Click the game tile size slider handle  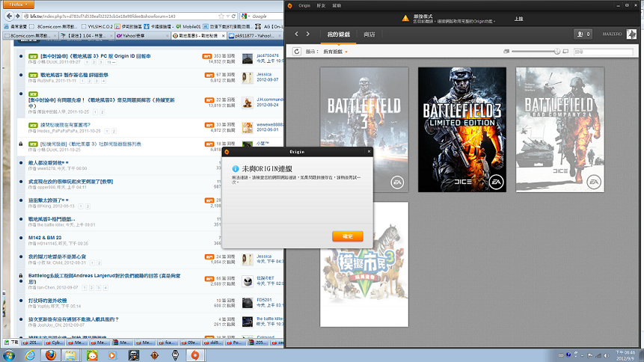tap(556, 52)
